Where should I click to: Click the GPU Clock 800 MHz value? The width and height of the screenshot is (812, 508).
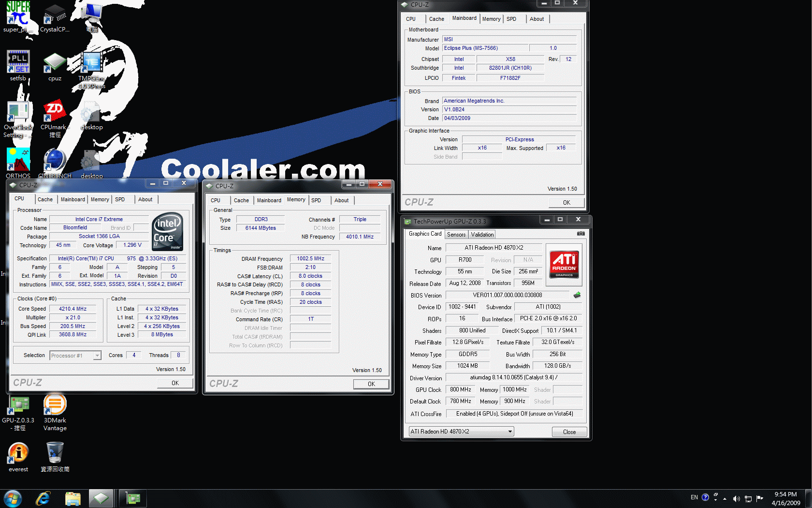[x=460, y=389]
